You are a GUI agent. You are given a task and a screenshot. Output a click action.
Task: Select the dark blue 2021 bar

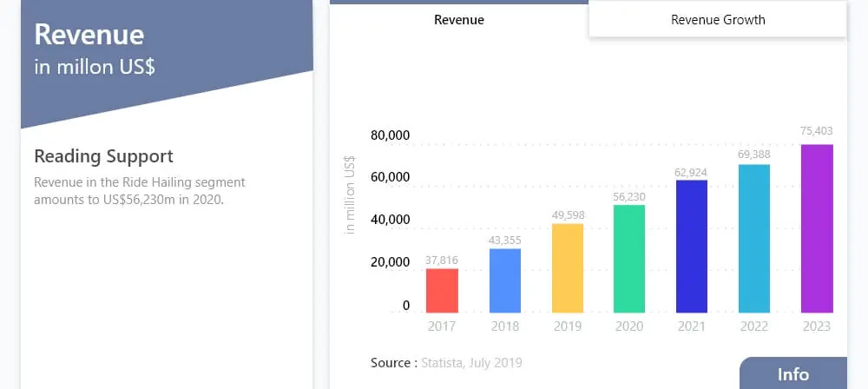click(692, 246)
